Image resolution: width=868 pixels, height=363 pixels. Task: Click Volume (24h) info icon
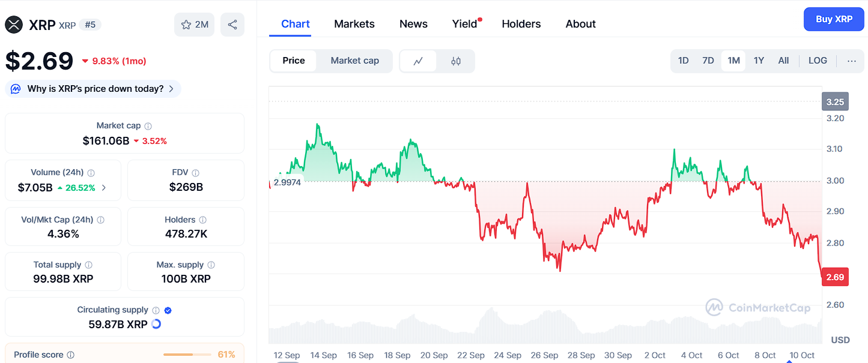[x=91, y=173]
